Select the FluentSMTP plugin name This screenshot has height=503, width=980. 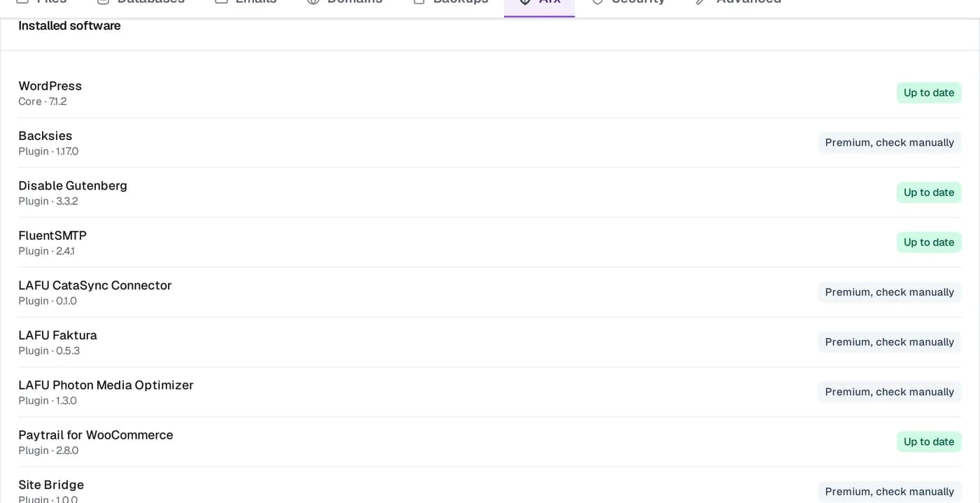tap(52, 236)
